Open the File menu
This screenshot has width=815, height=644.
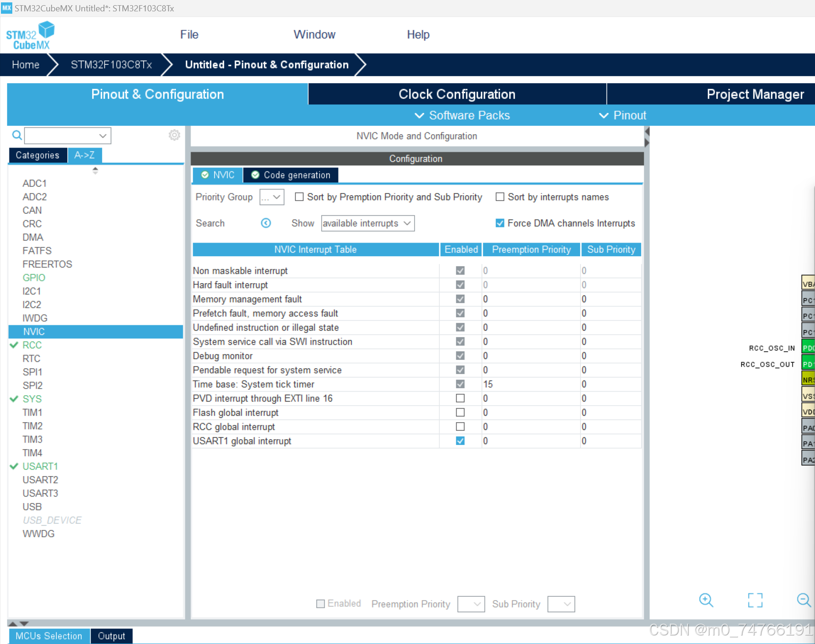coord(189,35)
